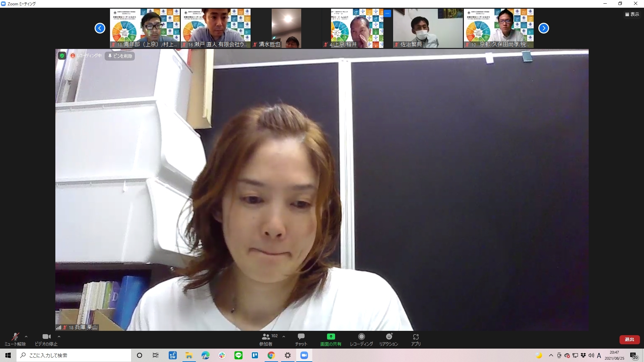Viewport: 644px width, 362px height.
Task: Open the notification center with 20 badge
Action: [x=634, y=355]
